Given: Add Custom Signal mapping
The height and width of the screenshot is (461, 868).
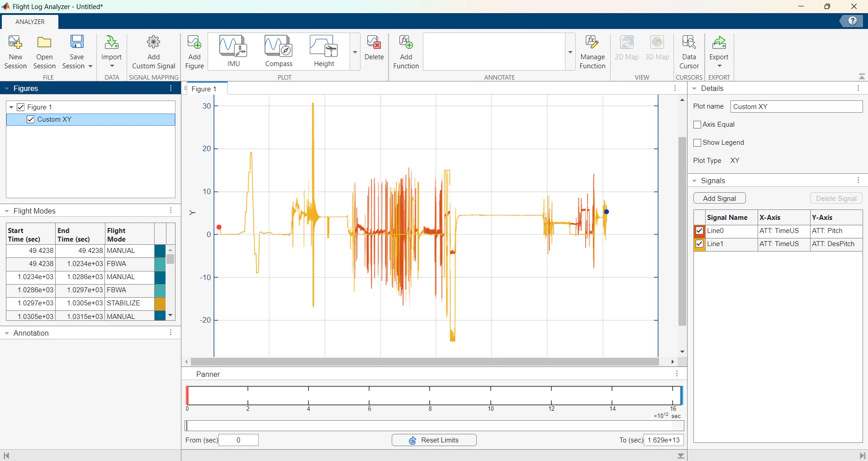Looking at the screenshot, I should coord(153,52).
